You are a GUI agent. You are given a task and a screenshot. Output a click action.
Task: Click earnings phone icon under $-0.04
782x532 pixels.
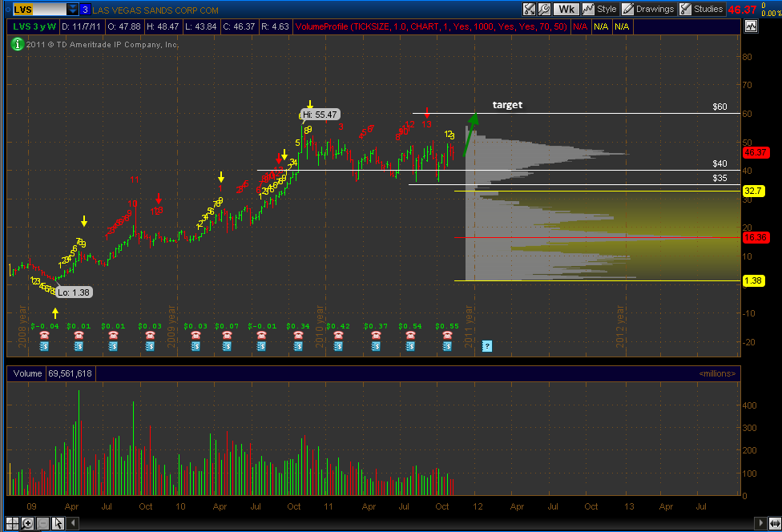[x=44, y=335]
